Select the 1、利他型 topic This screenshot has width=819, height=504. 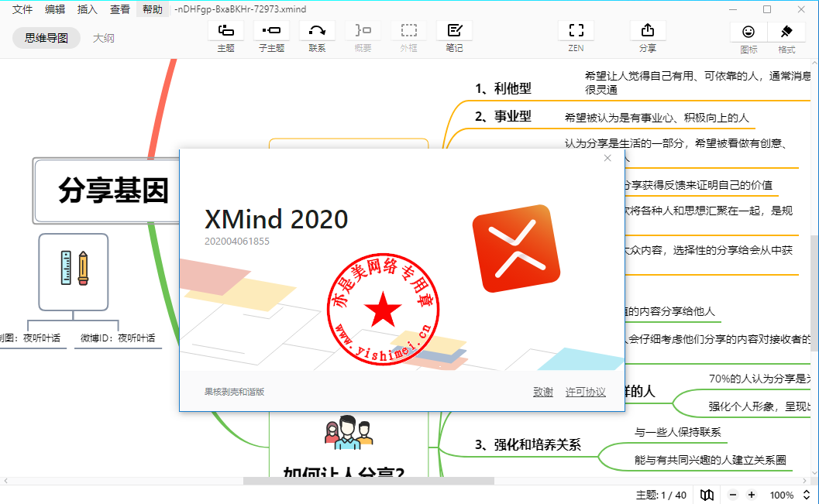pyautogui.click(x=503, y=89)
